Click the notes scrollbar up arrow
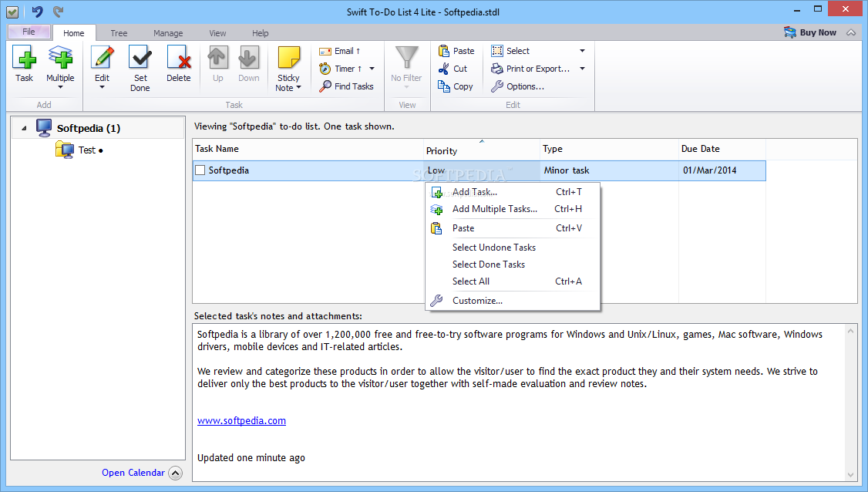 [x=851, y=331]
